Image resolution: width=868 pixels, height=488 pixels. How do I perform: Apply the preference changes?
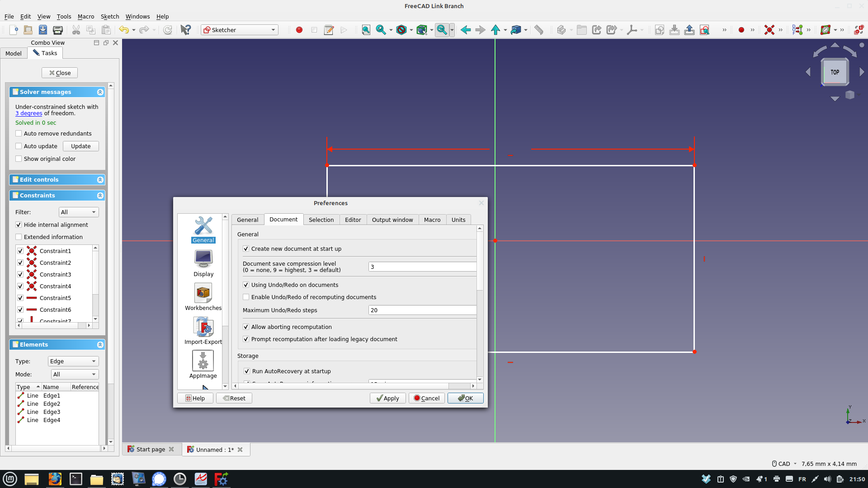pos(387,398)
